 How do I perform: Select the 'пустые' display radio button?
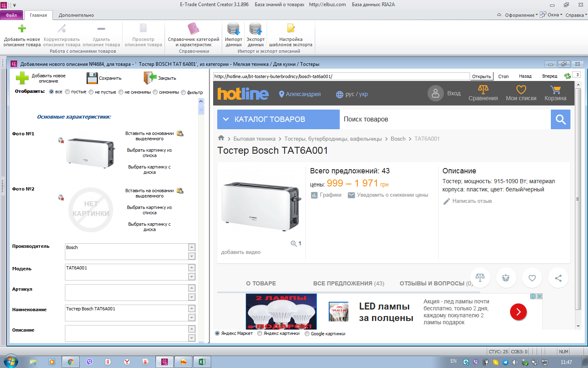[x=67, y=92]
